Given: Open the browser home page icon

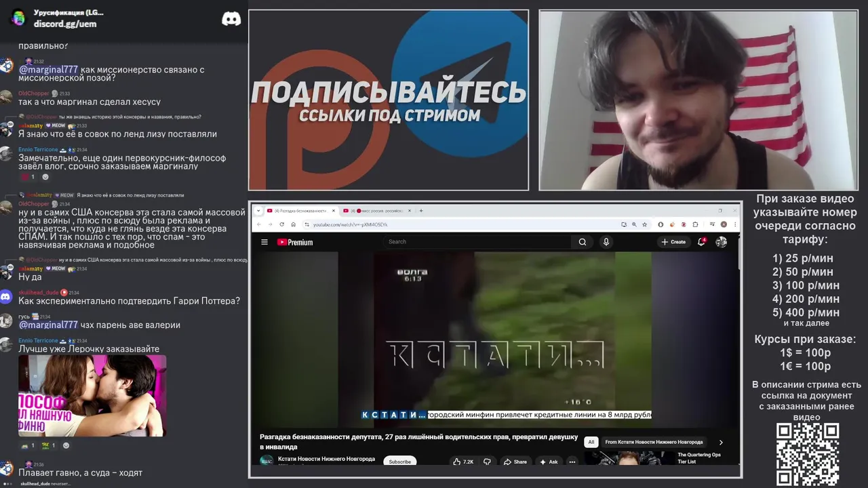Looking at the screenshot, I should click(x=293, y=224).
